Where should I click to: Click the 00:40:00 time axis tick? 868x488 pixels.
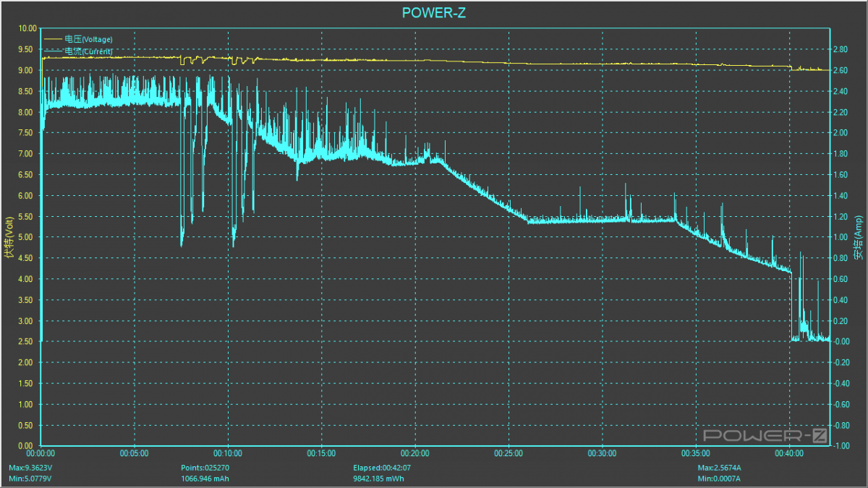(788, 454)
